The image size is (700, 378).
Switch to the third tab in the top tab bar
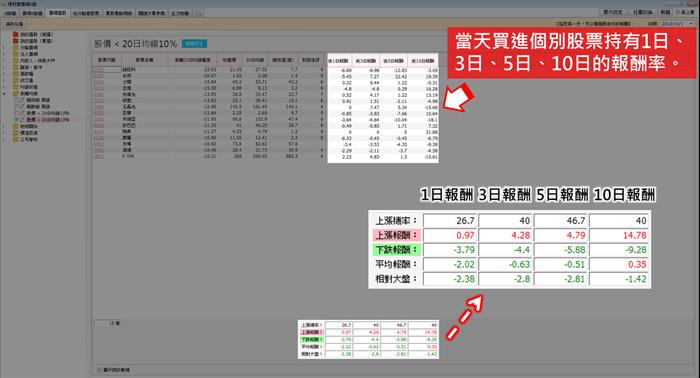(57, 13)
